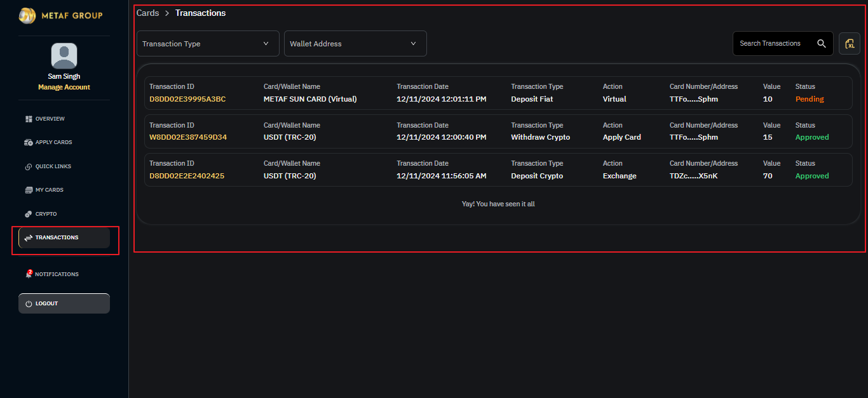Click the Notifications bell with badge
Image resolution: width=868 pixels, height=398 pixels.
coord(29,274)
